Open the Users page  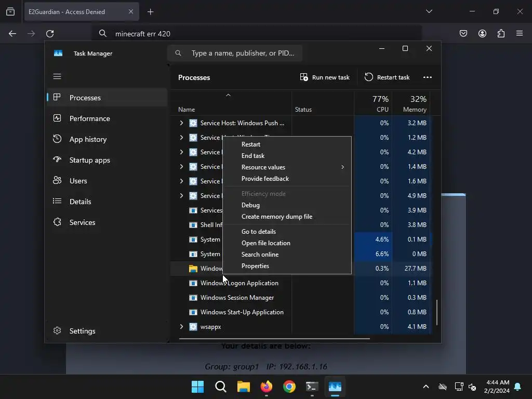[x=107, y=181]
